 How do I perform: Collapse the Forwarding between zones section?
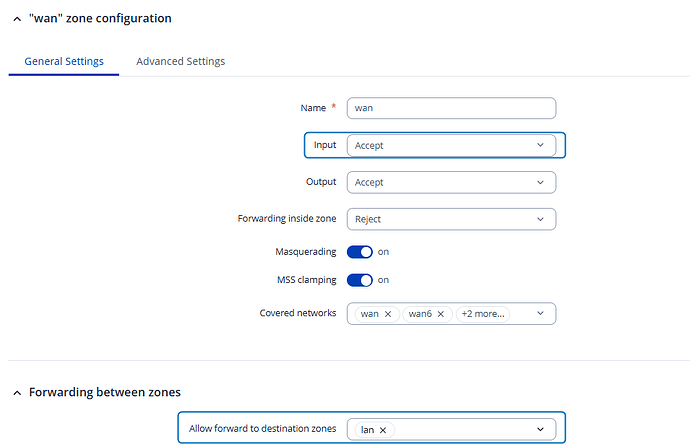coord(16,393)
